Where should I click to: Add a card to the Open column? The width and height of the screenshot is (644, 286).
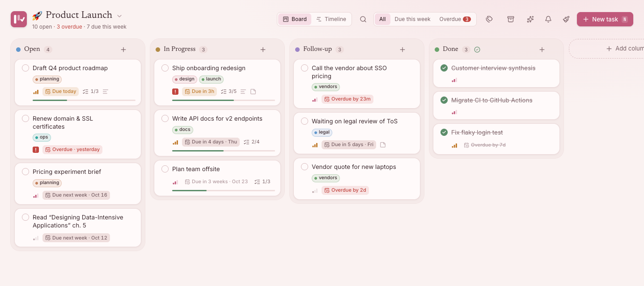tap(123, 50)
